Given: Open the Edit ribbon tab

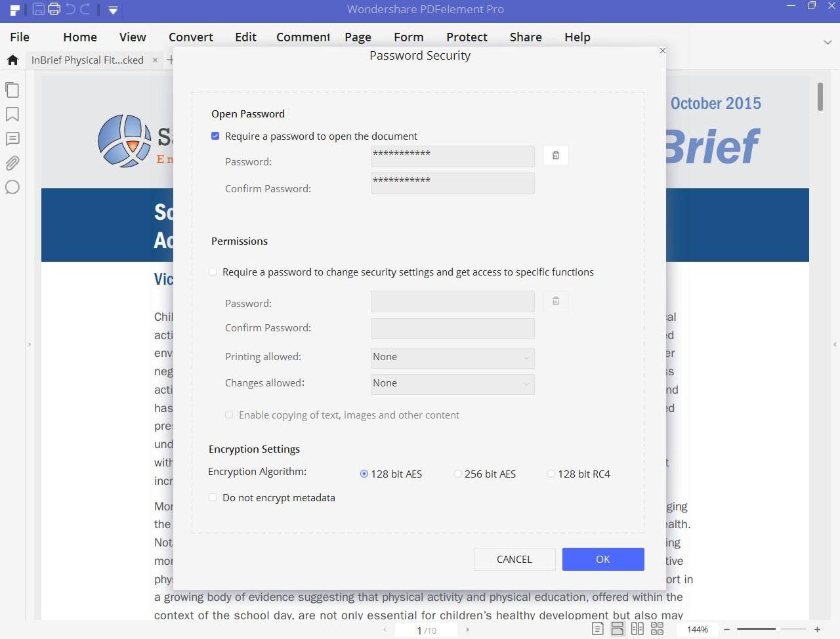Looking at the screenshot, I should pyautogui.click(x=246, y=37).
